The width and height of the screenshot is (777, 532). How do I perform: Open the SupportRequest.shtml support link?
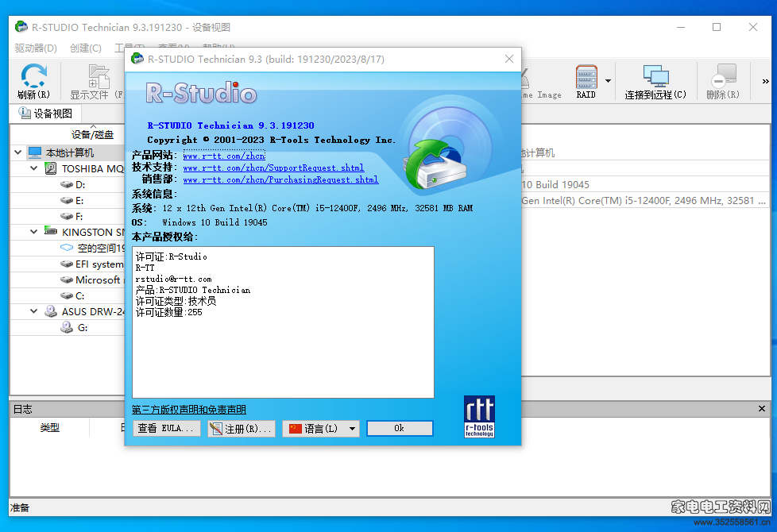click(x=273, y=168)
